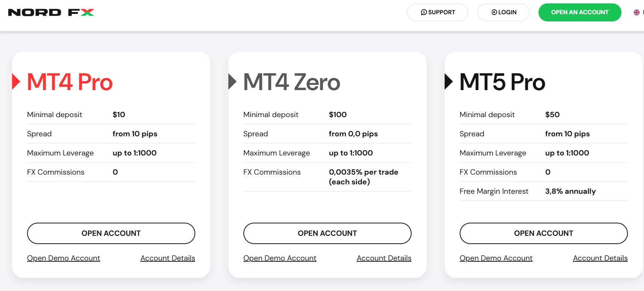Image resolution: width=644 pixels, height=291 pixels.
Task: Click the $10 minimal deposit value
Action: click(119, 115)
